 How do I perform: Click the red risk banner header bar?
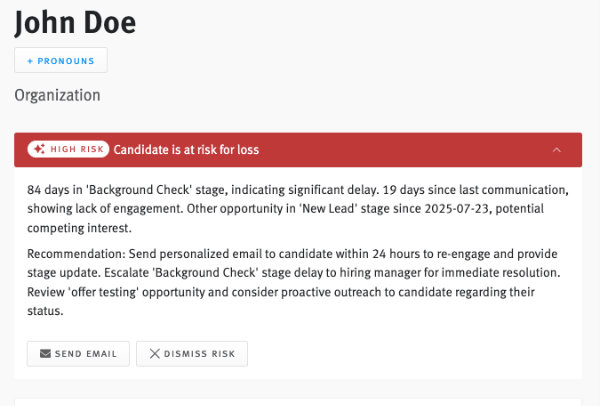400,150
